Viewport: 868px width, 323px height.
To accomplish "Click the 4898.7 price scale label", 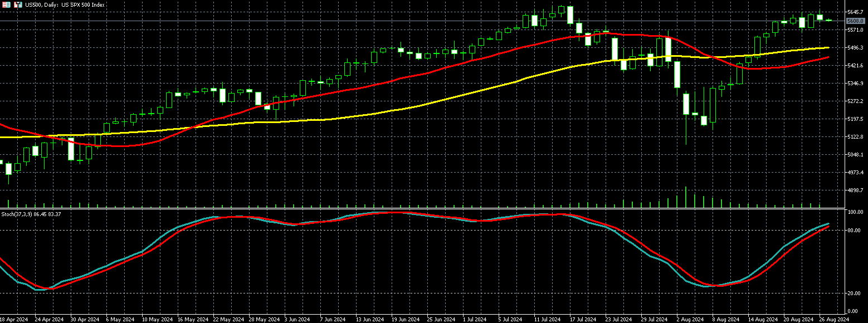I will coord(855,190).
